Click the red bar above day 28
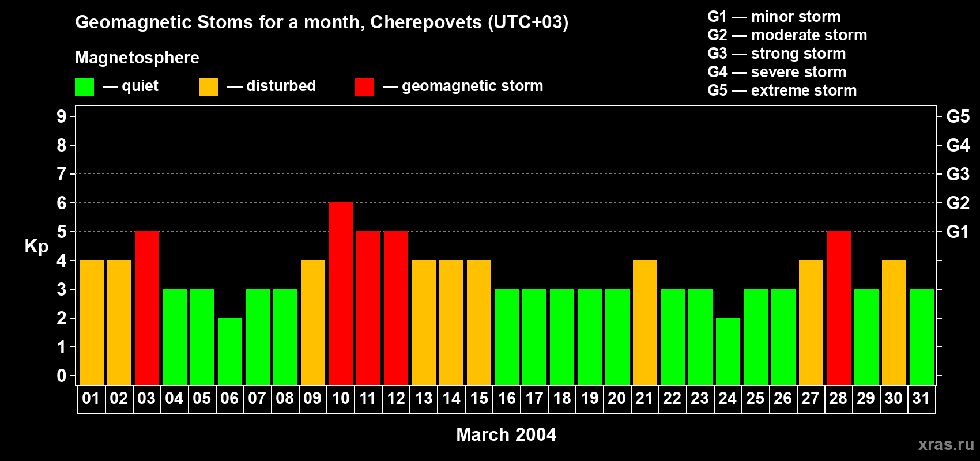The width and height of the screenshot is (980, 461). [x=839, y=307]
